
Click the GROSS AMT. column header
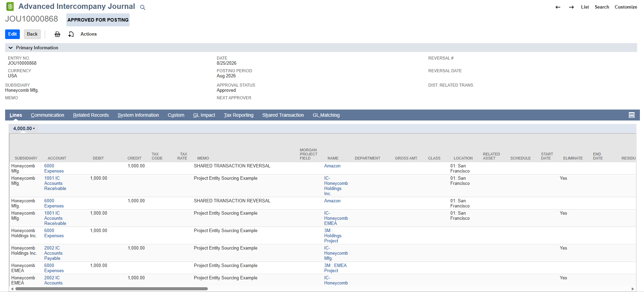406,158
